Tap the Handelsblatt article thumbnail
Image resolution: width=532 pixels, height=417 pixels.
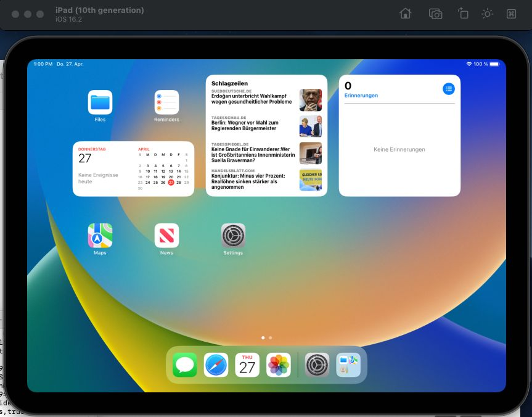pyautogui.click(x=311, y=180)
